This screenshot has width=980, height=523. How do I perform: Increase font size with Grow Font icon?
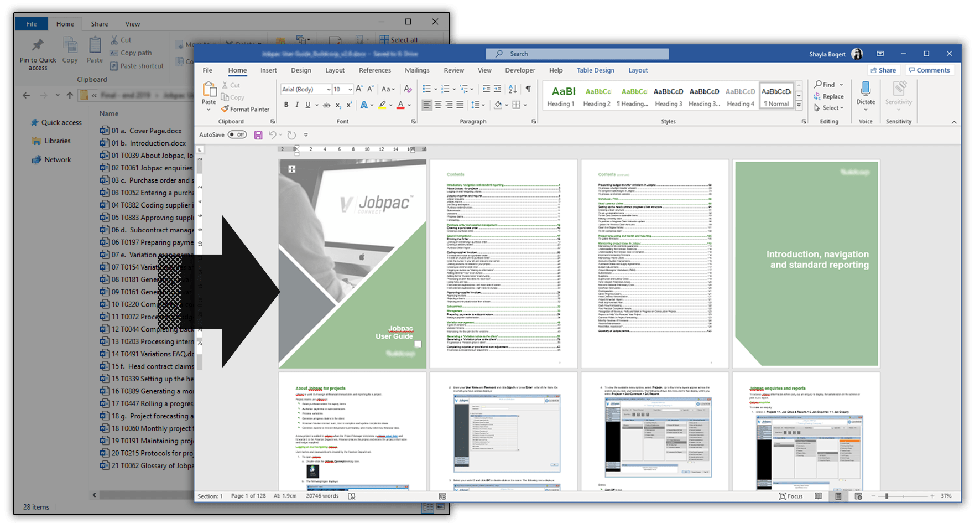(359, 89)
